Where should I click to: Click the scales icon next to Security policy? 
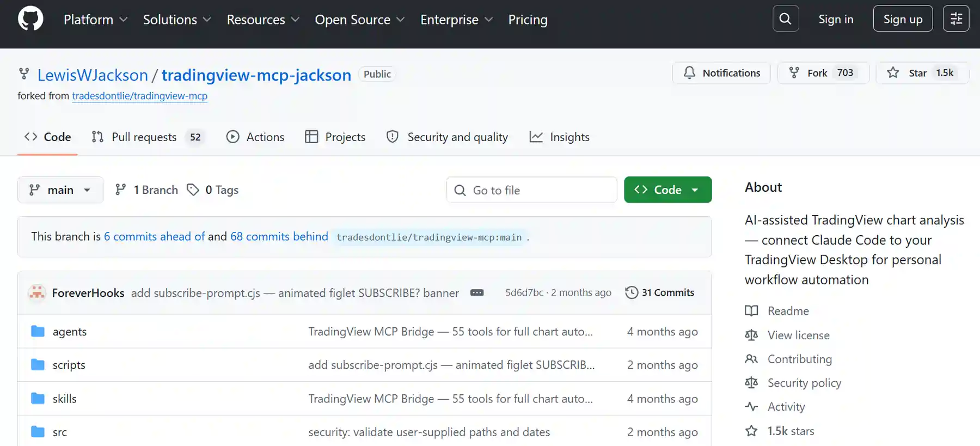tap(751, 383)
